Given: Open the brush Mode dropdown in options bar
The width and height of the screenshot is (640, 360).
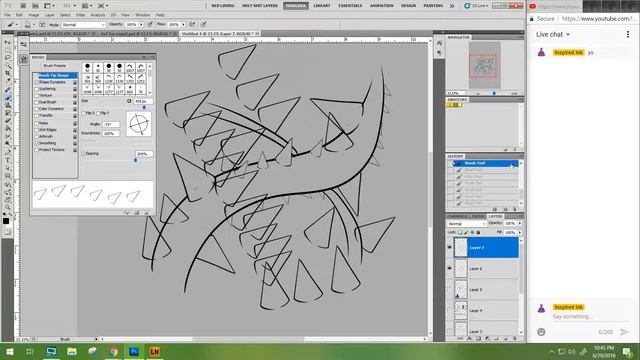Looking at the screenshot, I should click(84, 25).
